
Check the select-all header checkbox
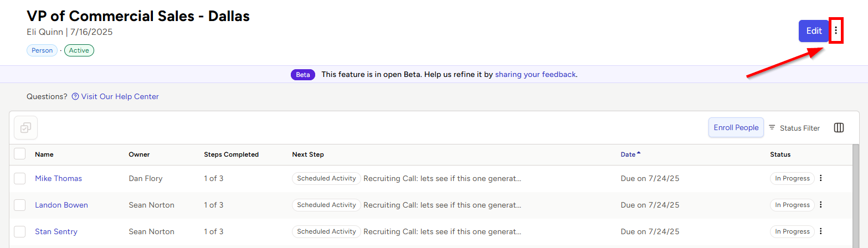pyautogui.click(x=20, y=154)
